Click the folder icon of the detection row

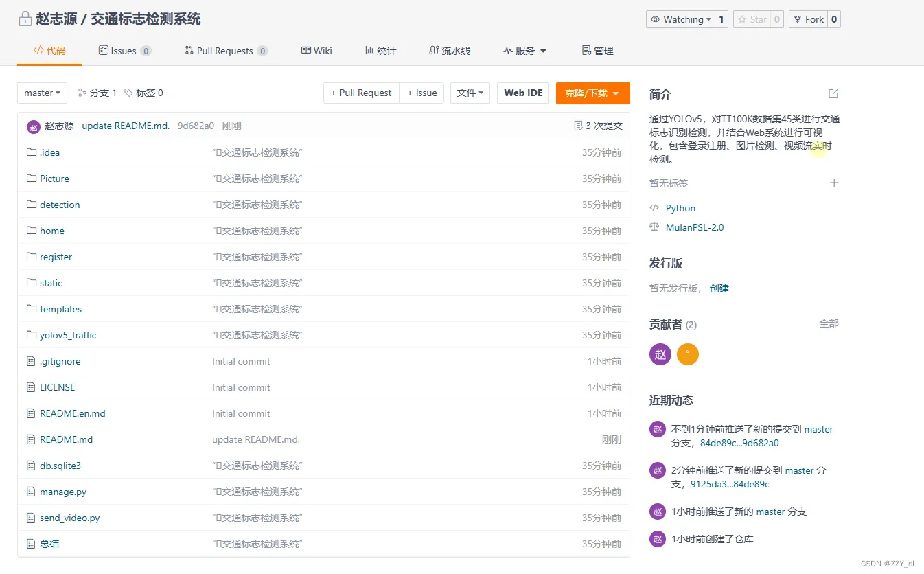[31, 204]
